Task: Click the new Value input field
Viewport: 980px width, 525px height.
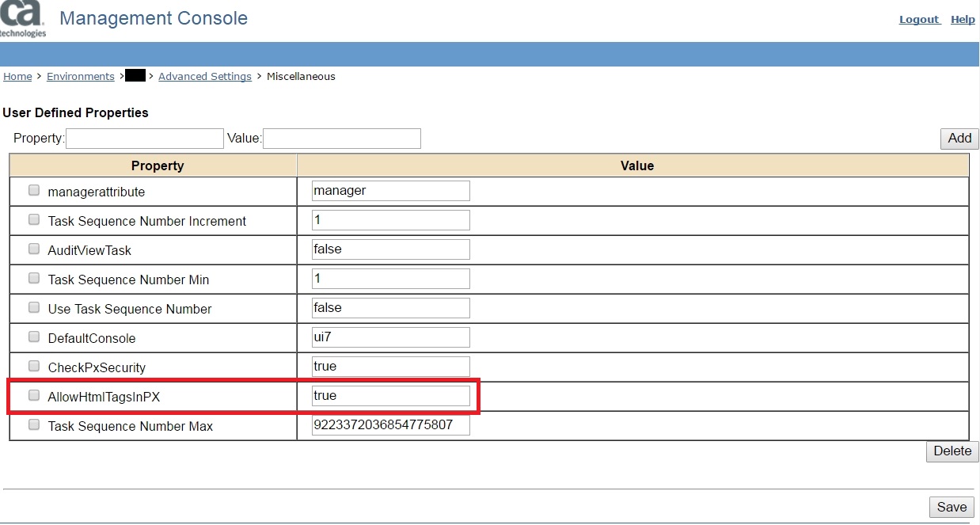Action: (x=341, y=139)
